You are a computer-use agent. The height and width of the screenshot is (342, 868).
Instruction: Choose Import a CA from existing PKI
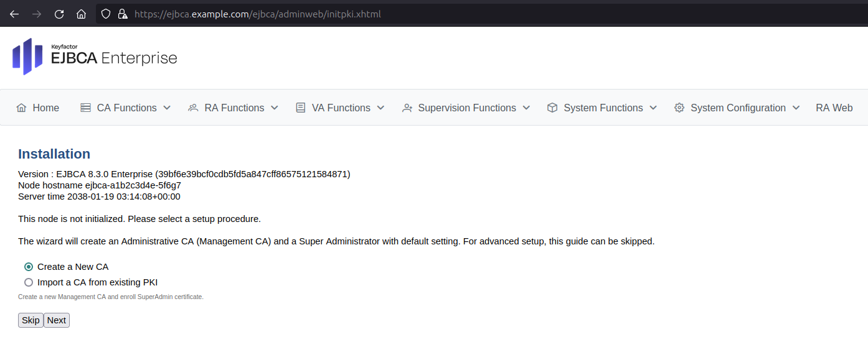pos(29,282)
